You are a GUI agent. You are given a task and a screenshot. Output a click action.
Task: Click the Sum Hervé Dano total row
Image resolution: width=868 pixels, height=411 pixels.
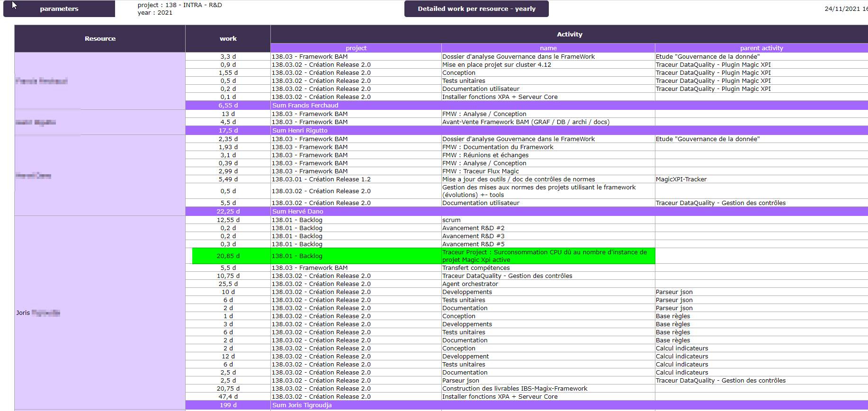[x=298, y=212]
